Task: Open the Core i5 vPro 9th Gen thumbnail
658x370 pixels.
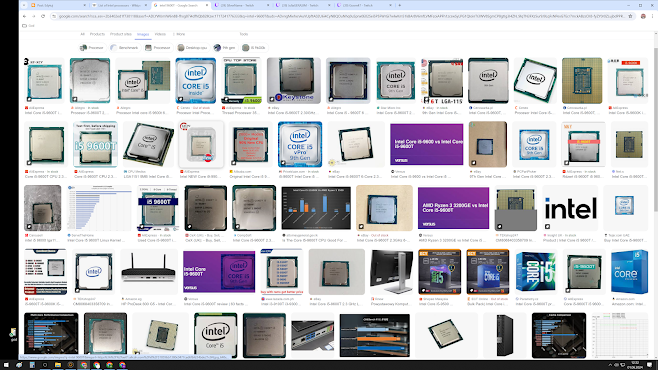Action: 300,144
